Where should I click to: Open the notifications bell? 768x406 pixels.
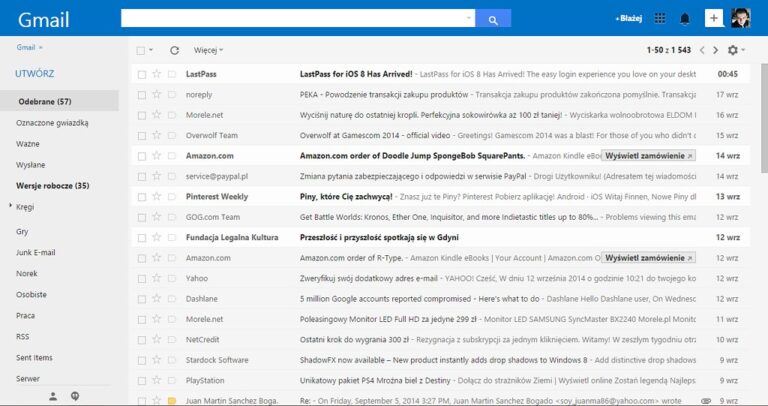(x=685, y=19)
